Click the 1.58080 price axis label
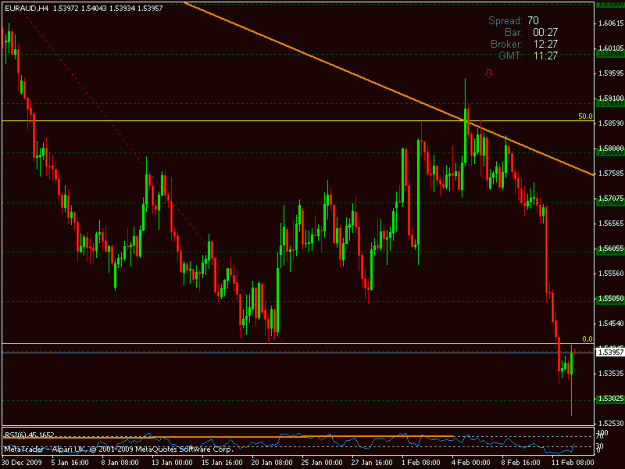The width and height of the screenshot is (625, 469). click(x=610, y=148)
